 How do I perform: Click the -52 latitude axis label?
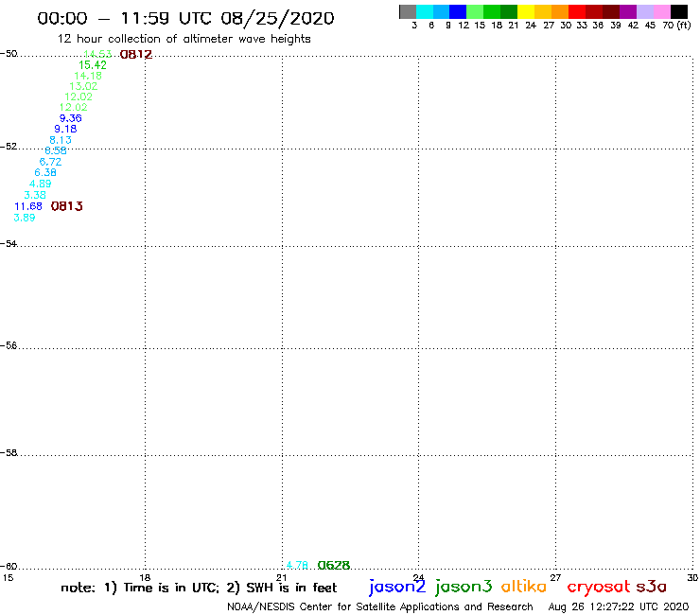tap(9, 147)
